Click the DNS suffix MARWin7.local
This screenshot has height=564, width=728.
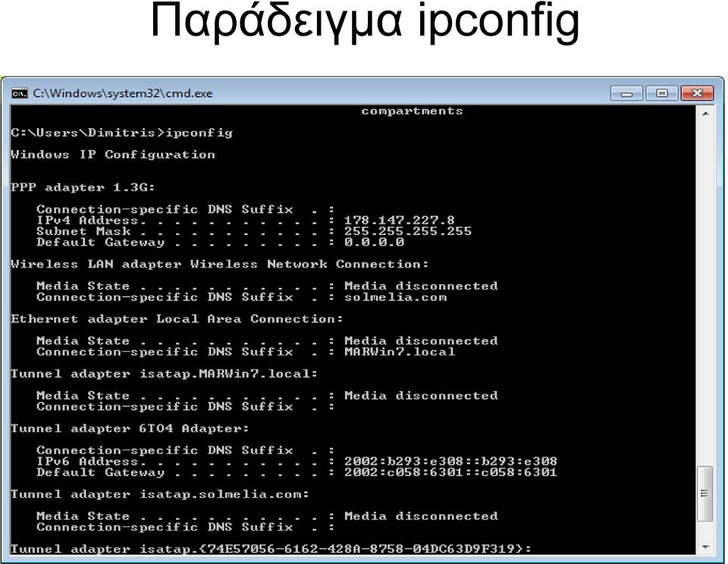[400, 352]
